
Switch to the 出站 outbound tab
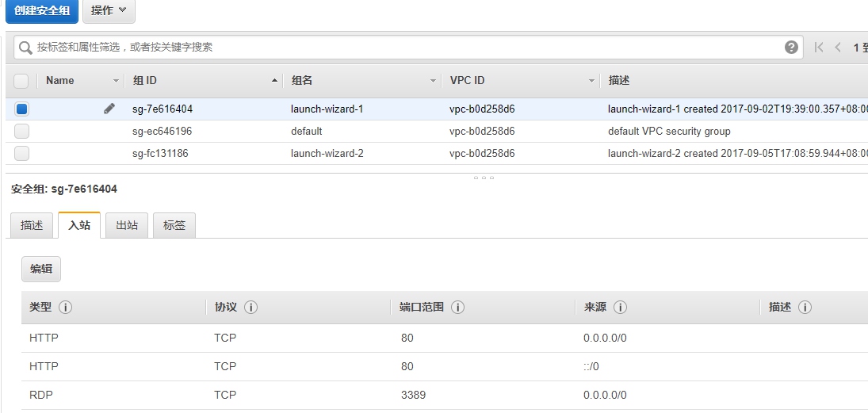click(127, 225)
